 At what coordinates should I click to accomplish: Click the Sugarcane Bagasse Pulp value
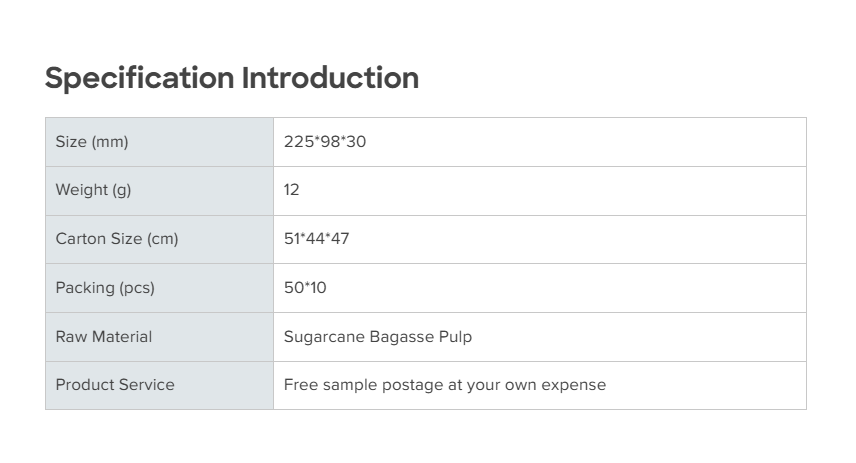pos(378,337)
